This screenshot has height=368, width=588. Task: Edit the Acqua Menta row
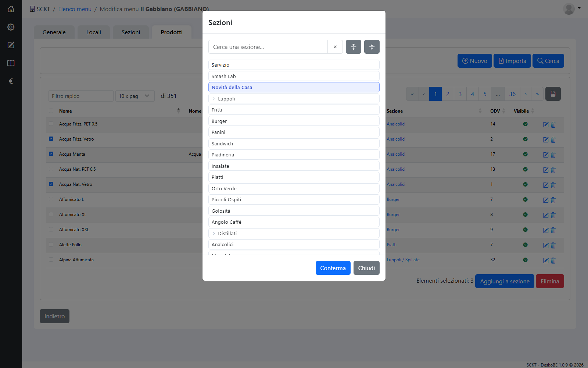pos(546,155)
